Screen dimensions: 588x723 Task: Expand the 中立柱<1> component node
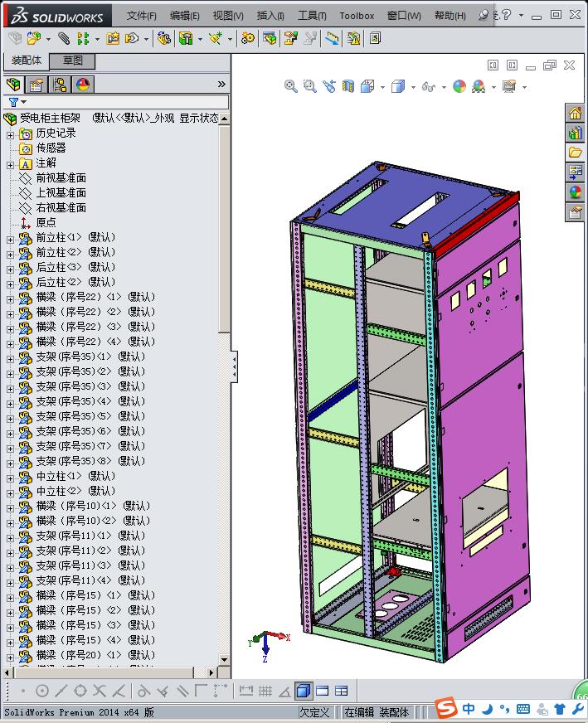tap(10, 478)
